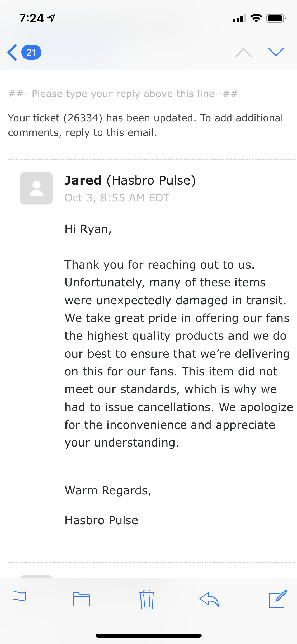
Task: Tap the 'Please type your reply above' line
Action: click(x=123, y=94)
